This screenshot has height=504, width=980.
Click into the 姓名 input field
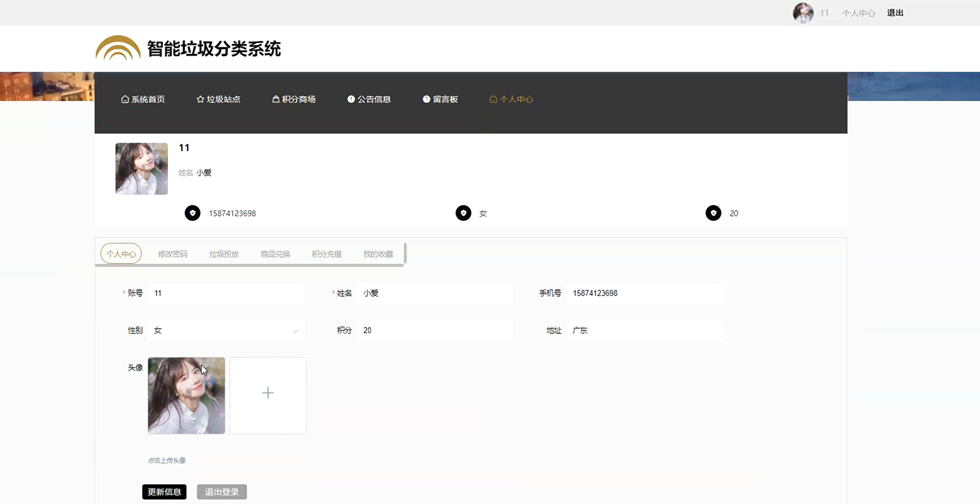coord(435,293)
